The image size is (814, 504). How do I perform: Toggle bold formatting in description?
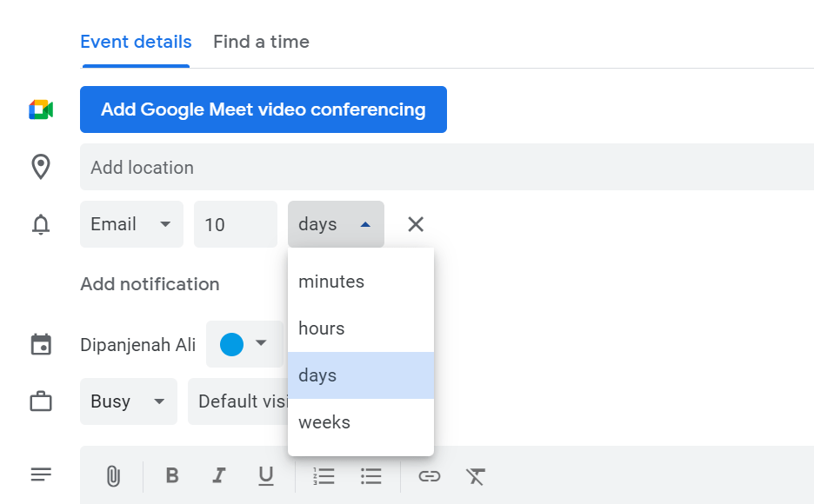pos(172,475)
